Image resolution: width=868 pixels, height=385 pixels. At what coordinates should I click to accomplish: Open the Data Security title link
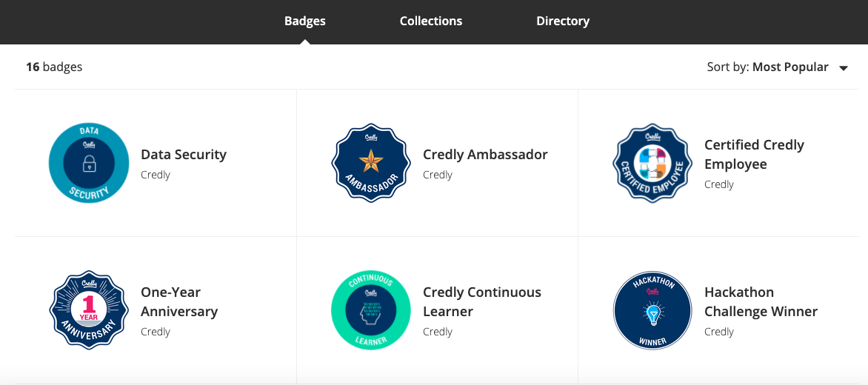[184, 154]
